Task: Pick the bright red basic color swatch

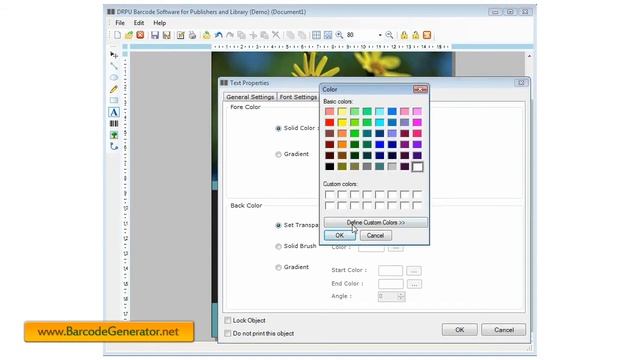Action: coord(330,122)
